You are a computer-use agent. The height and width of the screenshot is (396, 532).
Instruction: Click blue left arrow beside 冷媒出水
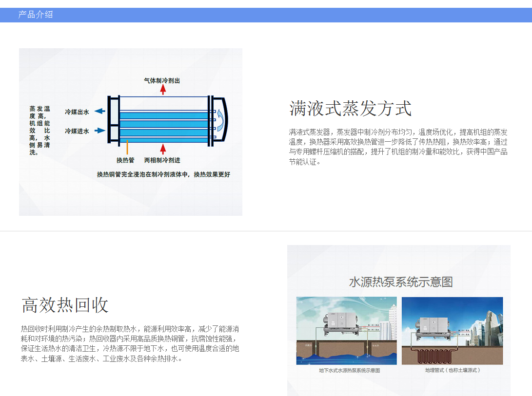coord(99,111)
